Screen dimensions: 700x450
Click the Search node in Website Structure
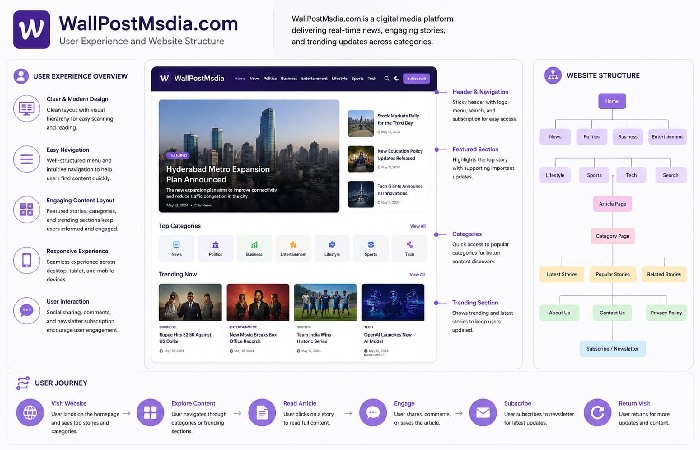[x=671, y=175]
